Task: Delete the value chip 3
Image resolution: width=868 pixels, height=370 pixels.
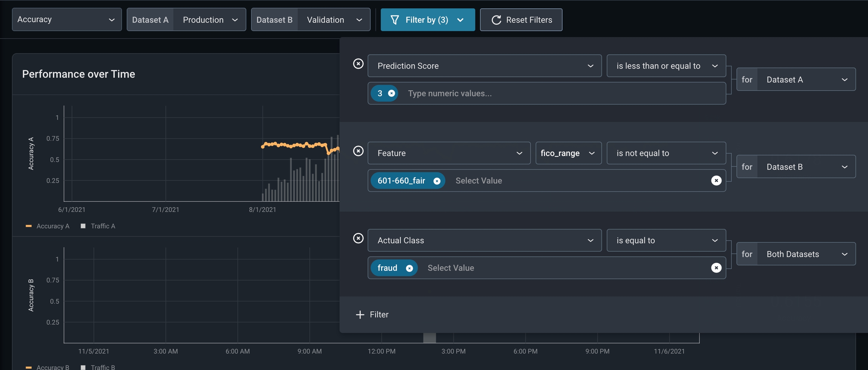Action: (391, 93)
